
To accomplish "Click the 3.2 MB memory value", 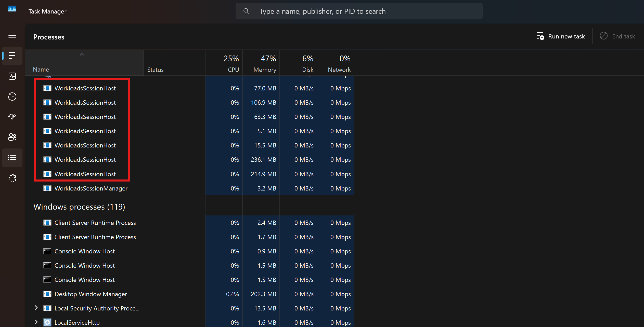I will click(x=267, y=188).
